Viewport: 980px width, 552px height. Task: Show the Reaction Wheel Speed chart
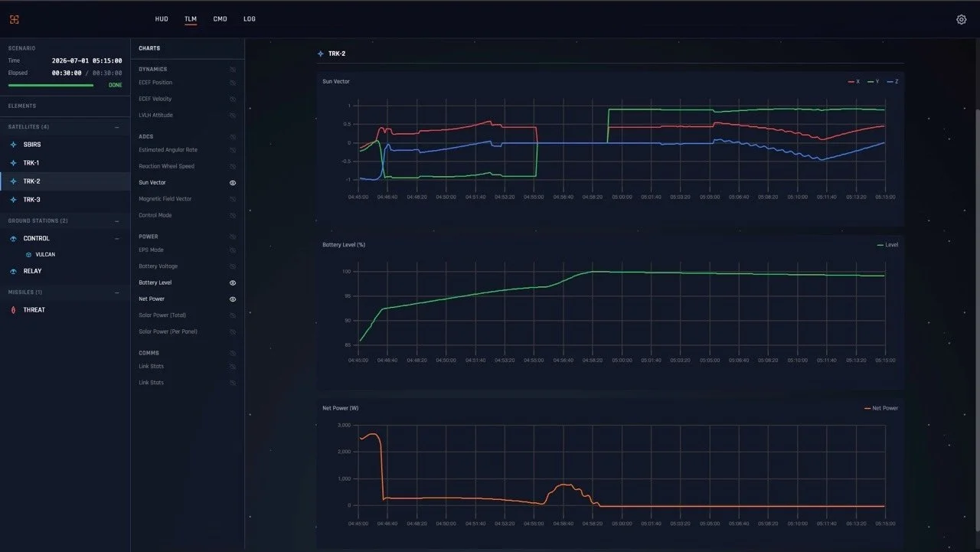[233, 166]
